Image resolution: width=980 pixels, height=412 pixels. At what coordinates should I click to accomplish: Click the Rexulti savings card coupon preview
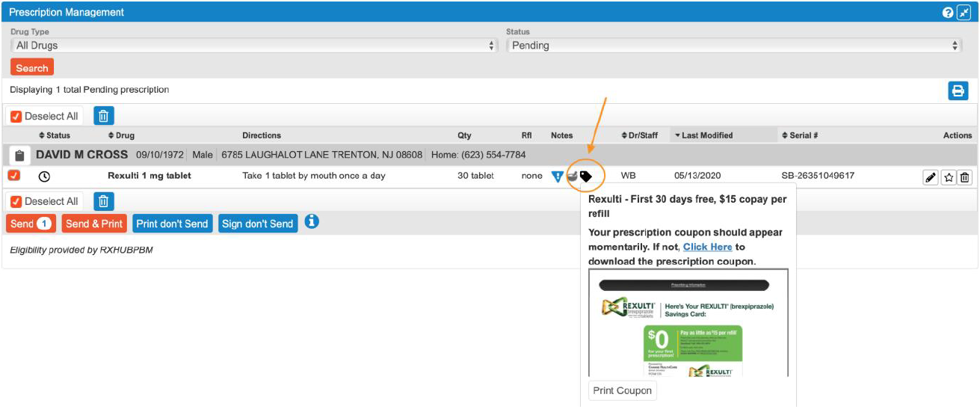pyautogui.click(x=688, y=323)
